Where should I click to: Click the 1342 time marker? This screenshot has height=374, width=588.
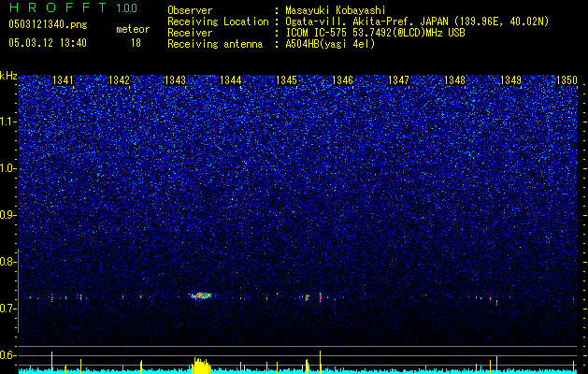click(x=119, y=79)
